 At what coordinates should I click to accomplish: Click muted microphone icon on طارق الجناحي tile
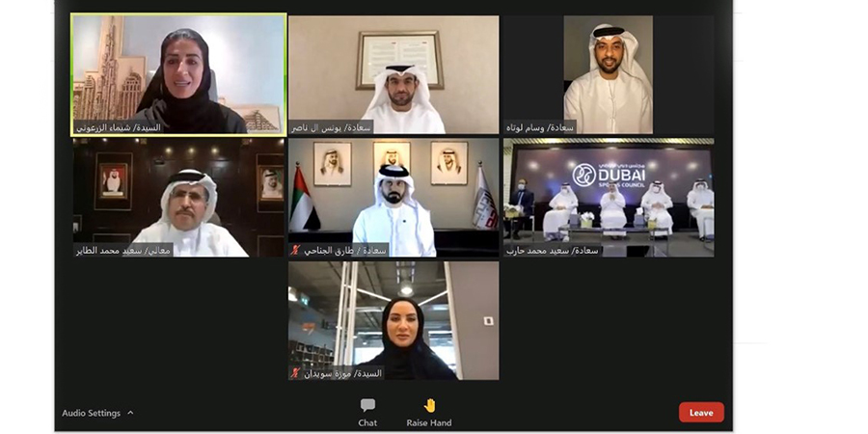(x=296, y=250)
